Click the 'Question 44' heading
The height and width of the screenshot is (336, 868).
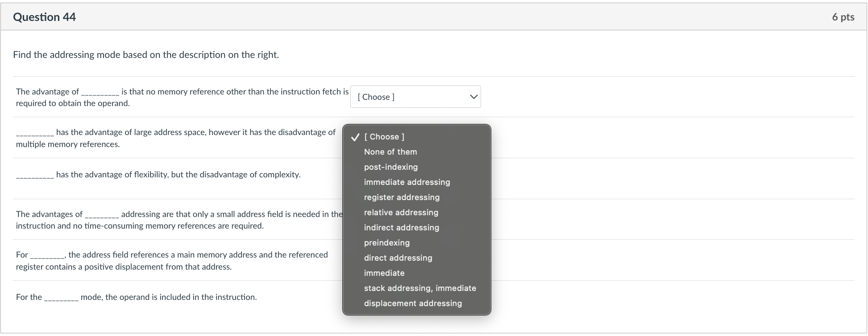(x=44, y=17)
